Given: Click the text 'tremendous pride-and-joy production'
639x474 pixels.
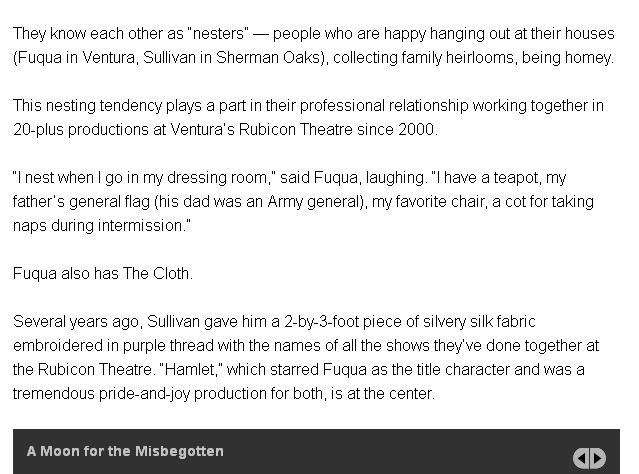Looking at the screenshot, I should [x=138, y=393].
